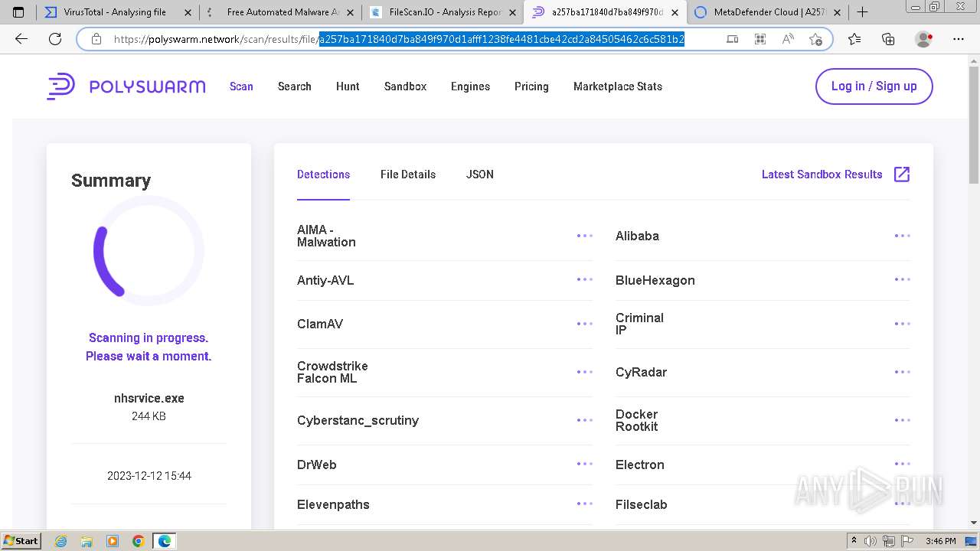This screenshot has height=551, width=980.
Task: Click the scan progress circle
Action: click(x=149, y=250)
